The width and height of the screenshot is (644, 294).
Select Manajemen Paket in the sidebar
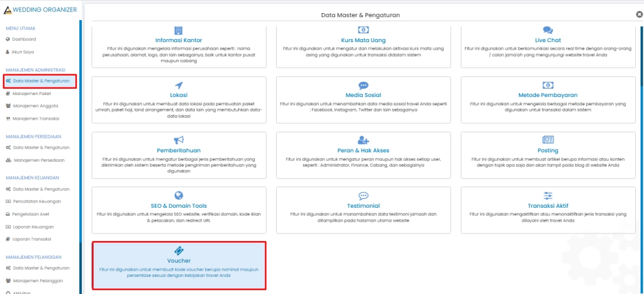[31, 93]
